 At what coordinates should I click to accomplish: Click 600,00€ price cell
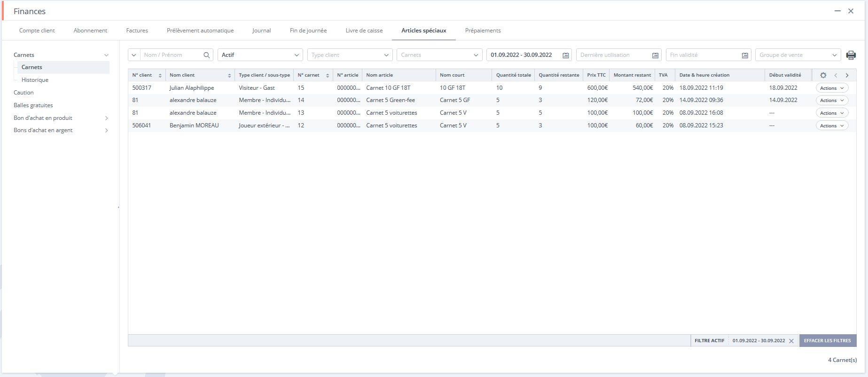click(597, 88)
